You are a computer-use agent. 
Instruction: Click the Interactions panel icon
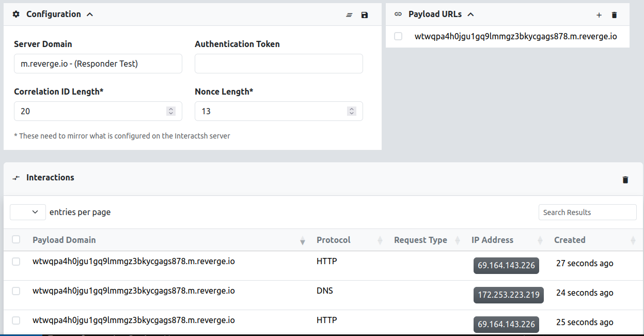point(16,177)
